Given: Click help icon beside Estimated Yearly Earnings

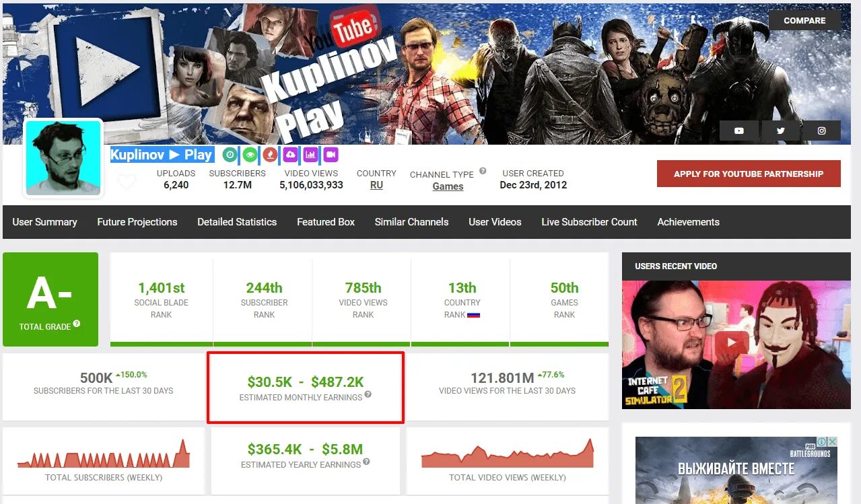Looking at the screenshot, I should click(366, 462).
